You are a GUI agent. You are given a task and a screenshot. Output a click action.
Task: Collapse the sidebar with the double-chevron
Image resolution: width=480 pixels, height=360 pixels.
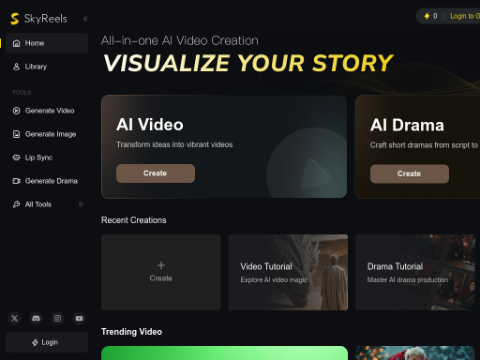point(85,19)
